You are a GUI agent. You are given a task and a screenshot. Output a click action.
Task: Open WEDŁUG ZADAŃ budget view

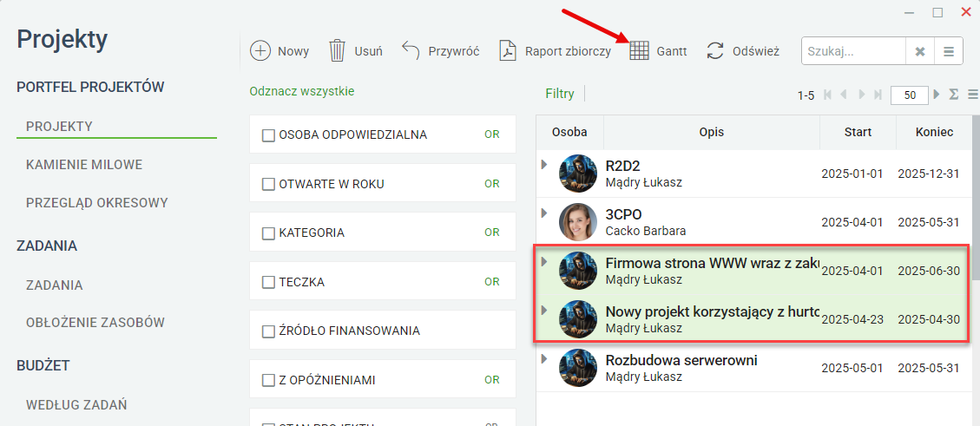point(76,405)
